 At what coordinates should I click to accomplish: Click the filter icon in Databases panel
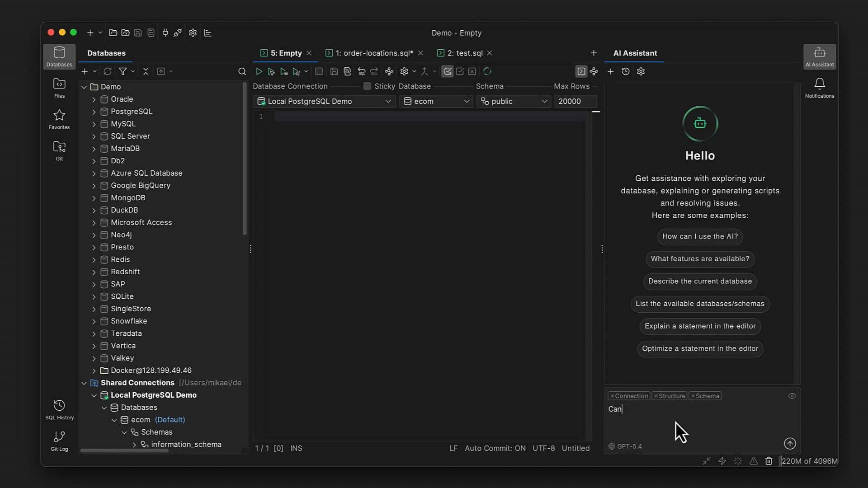tap(123, 71)
